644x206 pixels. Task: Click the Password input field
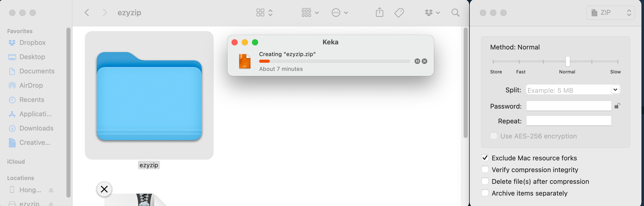coord(569,106)
